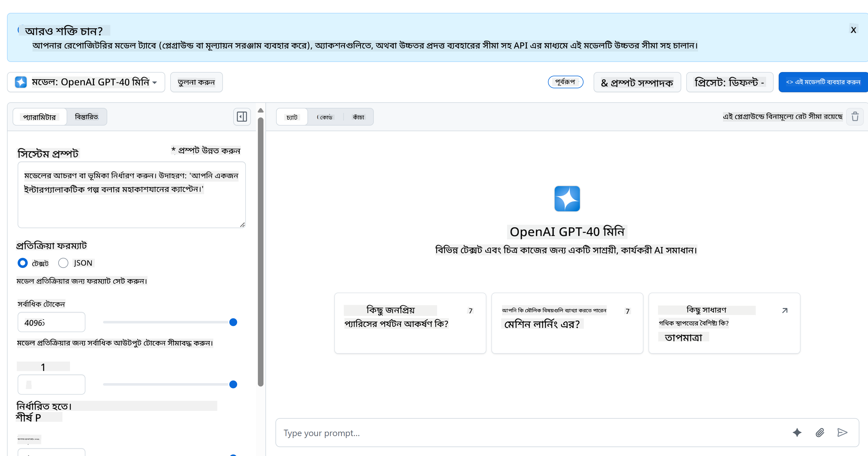Click the sparkle icon in prompt box
Viewport: 868px width, 456px height.
point(797,432)
